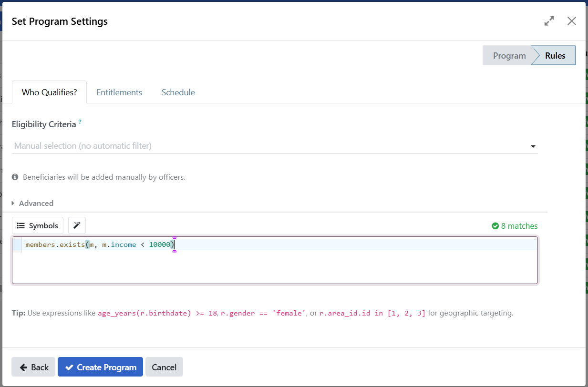Click the 8 matches result label
This screenshot has width=588, height=387.
(519, 226)
